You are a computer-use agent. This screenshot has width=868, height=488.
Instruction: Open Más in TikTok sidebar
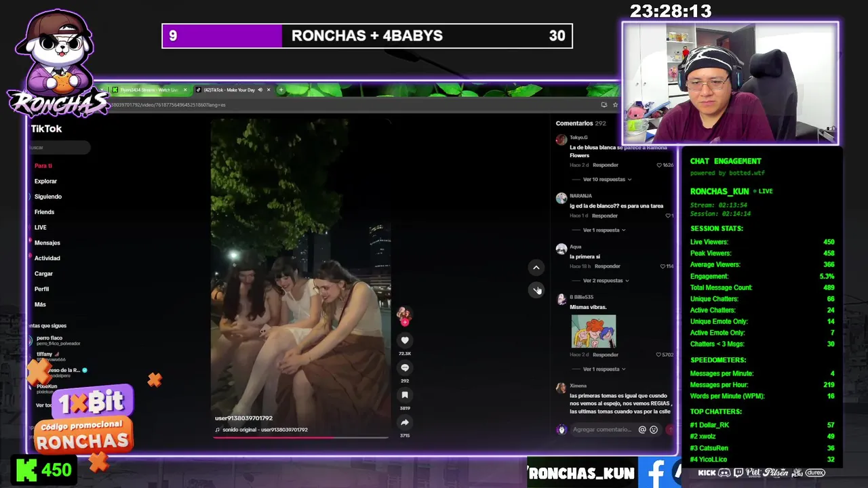[40, 305]
